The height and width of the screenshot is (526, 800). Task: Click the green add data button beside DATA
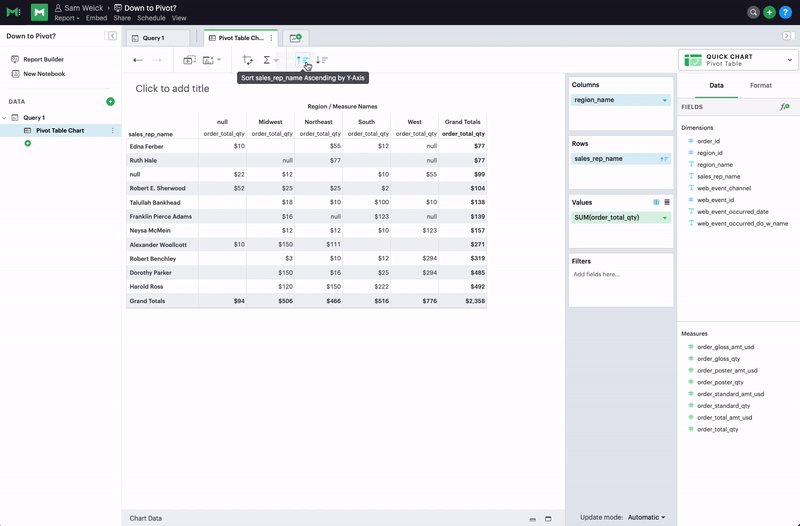[x=110, y=102]
